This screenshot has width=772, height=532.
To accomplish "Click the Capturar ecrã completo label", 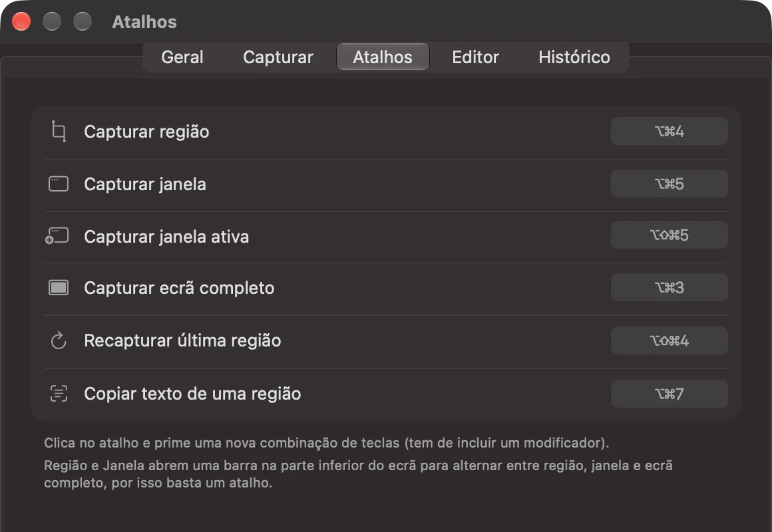I will point(179,288).
